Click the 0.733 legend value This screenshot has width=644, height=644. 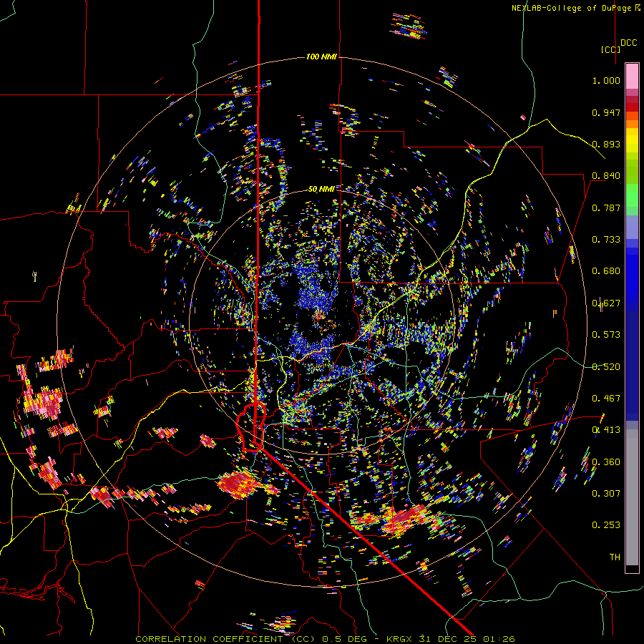pyautogui.click(x=606, y=240)
